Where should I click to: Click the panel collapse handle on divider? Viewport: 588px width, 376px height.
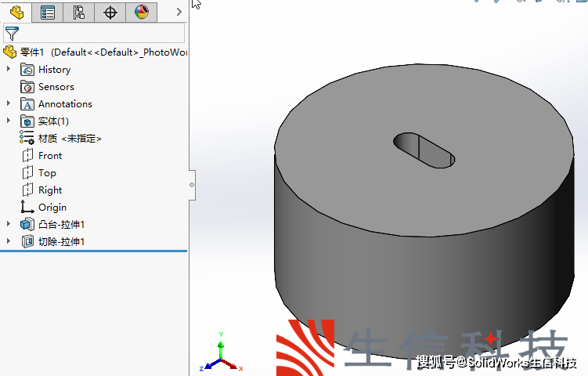pyautogui.click(x=192, y=185)
